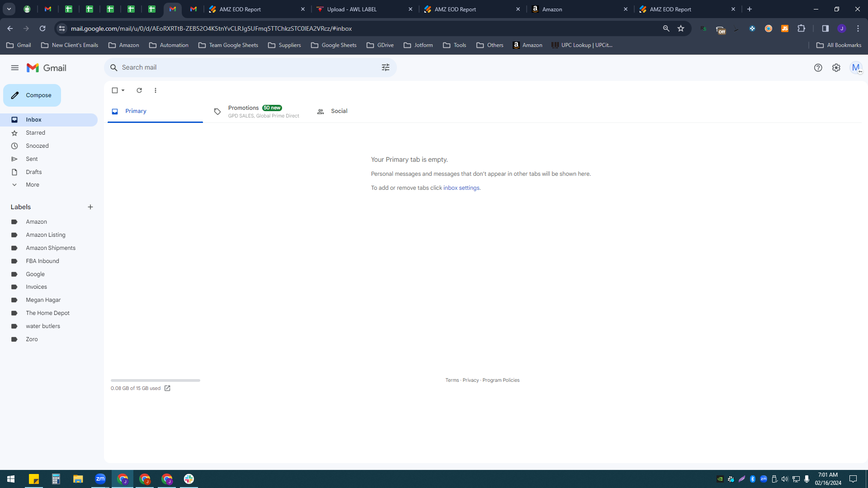Toggle the select all checkbox
This screenshot has height=488, width=868.
point(115,90)
